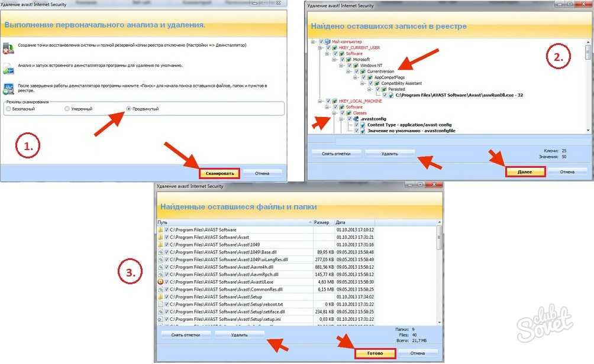The width and height of the screenshot is (594, 364).
Task: Collapse the CurrentVersion registry branch
Action: pos(349,71)
